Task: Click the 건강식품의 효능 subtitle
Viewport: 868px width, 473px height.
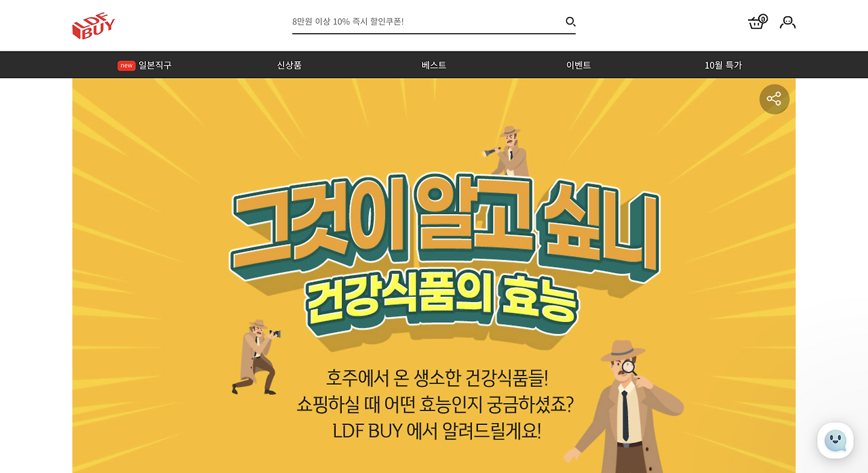Action: pos(442,305)
